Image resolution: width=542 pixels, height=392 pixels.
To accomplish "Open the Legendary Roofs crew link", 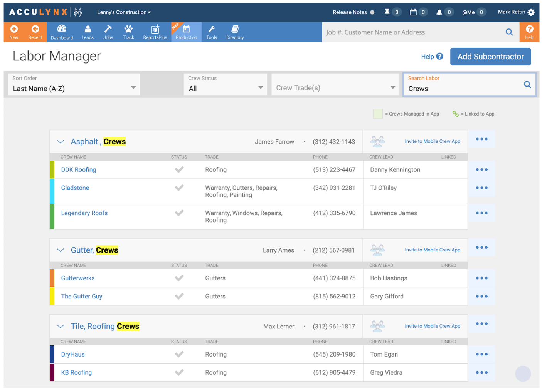I will (84, 213).
